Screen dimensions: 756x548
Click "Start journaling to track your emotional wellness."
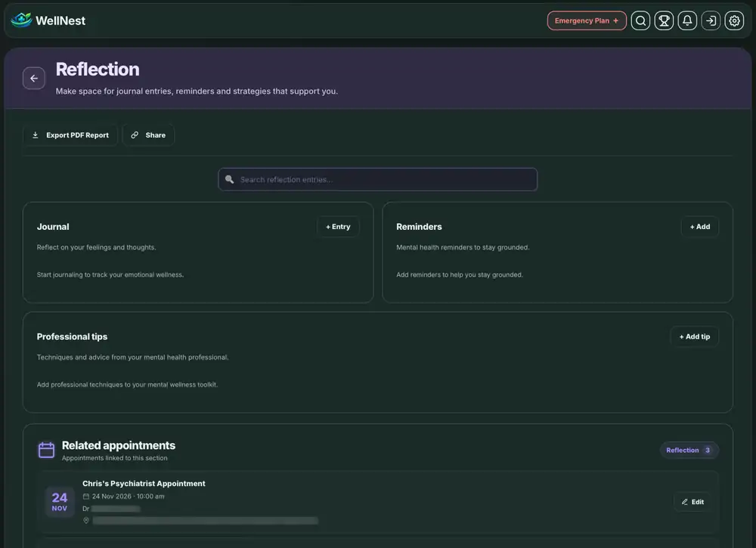point(110,274)
